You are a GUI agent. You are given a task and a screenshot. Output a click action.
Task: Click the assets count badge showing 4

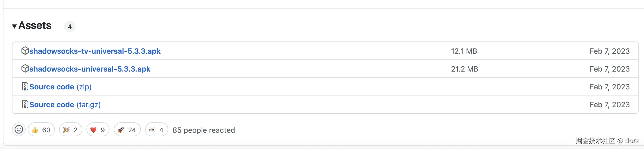[70, 27]
